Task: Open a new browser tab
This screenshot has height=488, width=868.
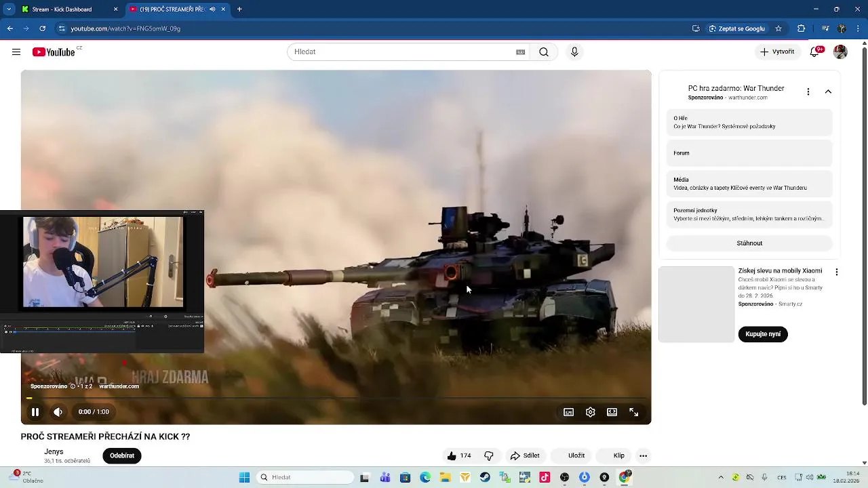Action: (239, 9)
